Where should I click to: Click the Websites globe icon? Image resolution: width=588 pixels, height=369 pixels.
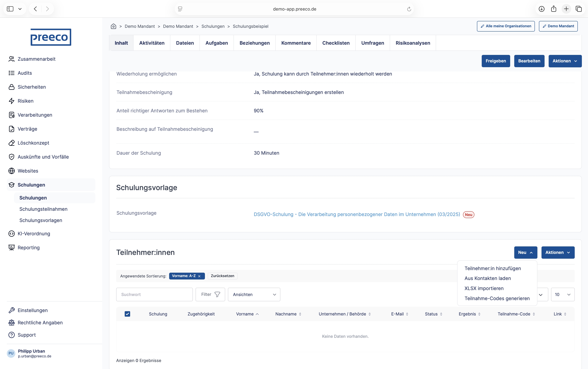pyautogui.click(x=11, y=171)
